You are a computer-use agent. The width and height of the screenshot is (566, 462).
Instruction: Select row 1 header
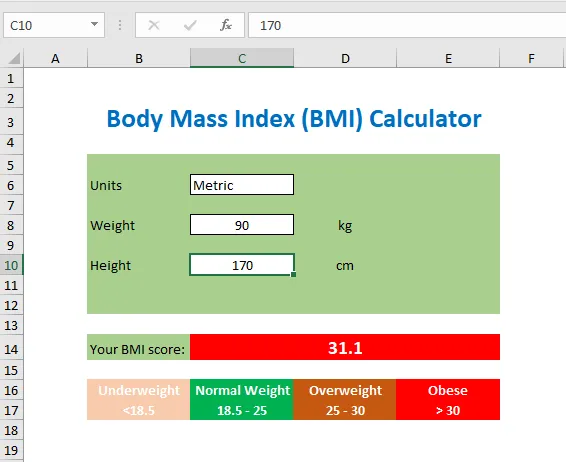coord(11,78)
